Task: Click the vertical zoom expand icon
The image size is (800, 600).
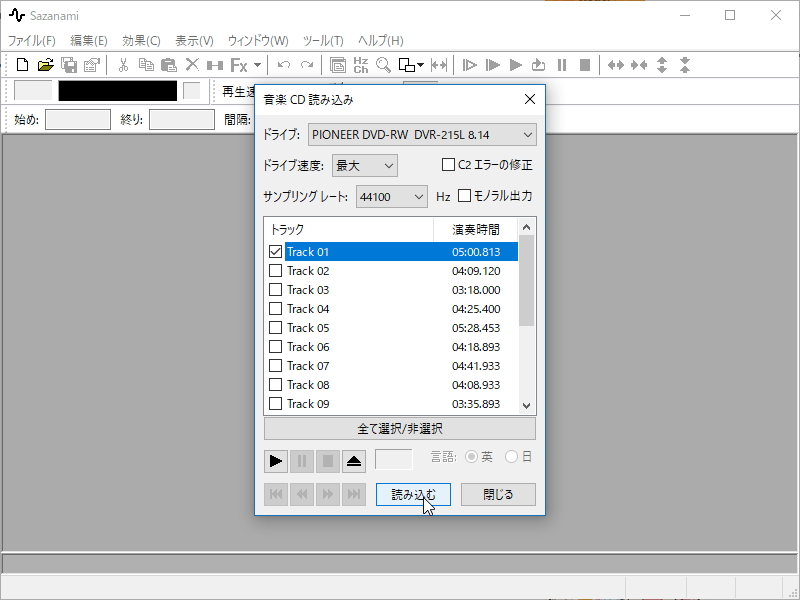Action: point(660,64)
